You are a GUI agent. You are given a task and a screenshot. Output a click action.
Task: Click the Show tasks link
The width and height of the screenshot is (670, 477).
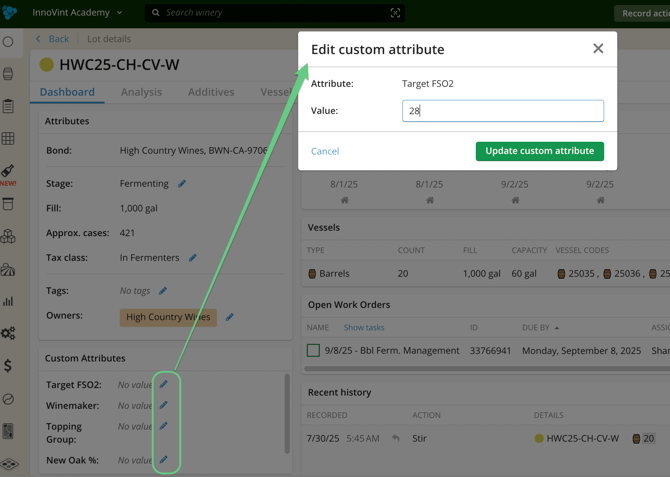[x=364, y=327]
